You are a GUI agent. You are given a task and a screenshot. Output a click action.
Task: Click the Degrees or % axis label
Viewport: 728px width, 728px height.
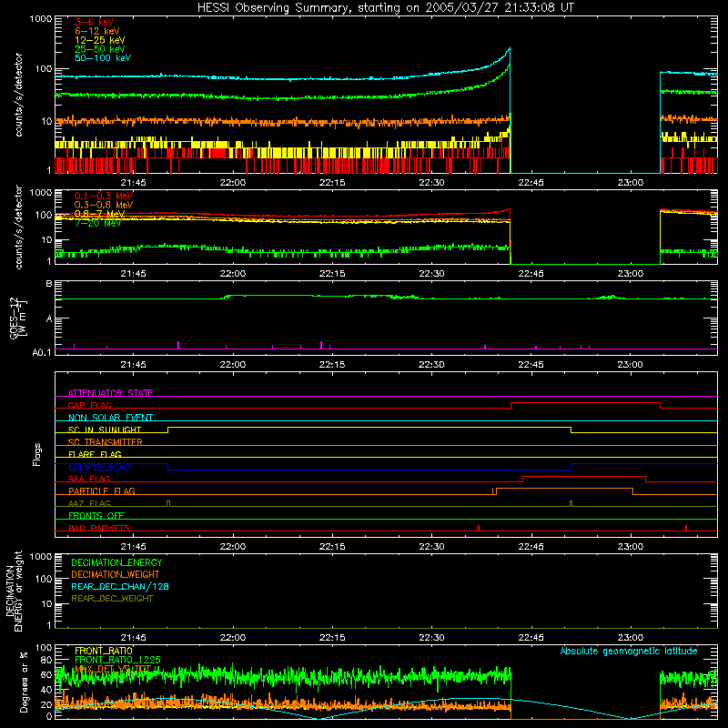(x=24, y=682)
